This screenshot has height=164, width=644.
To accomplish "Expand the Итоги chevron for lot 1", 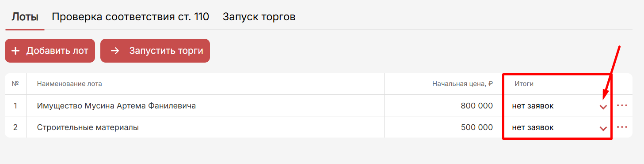I will [603, 107].
